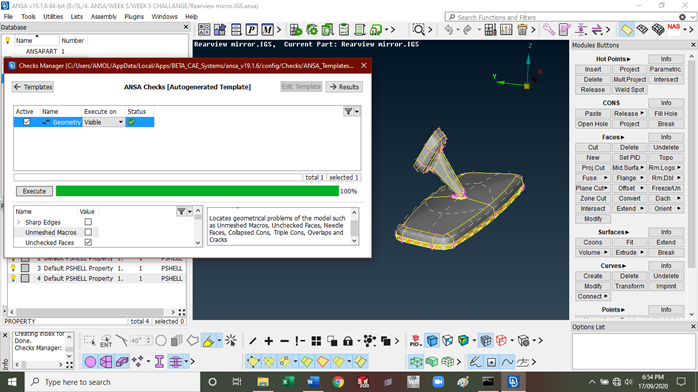Screen dimensions: 698x392
Task: Expand the Sharp Edges tree row
Action: tap(19, 222)
